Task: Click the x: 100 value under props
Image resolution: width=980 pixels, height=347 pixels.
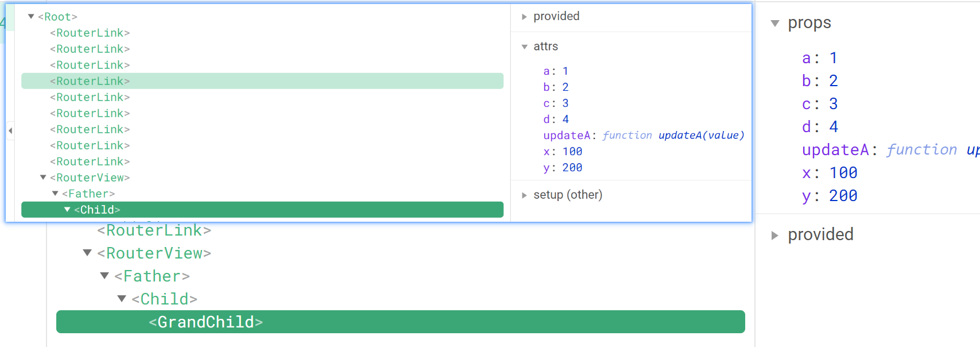Action: click(x=843, y=173)
